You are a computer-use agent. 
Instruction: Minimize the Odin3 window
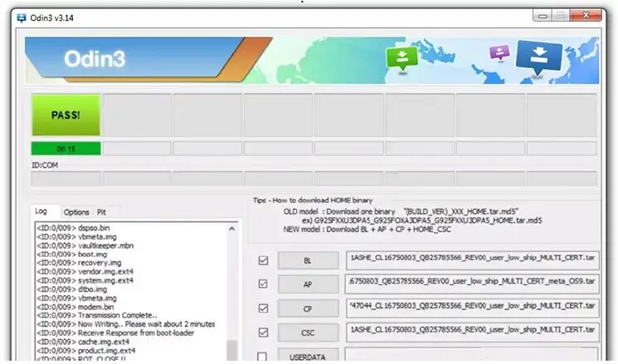[543, 16]
